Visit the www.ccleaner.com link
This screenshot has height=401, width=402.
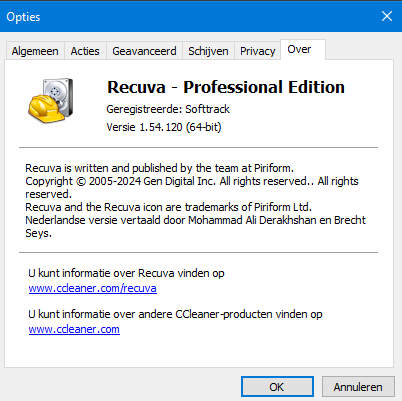click(74, 329)
